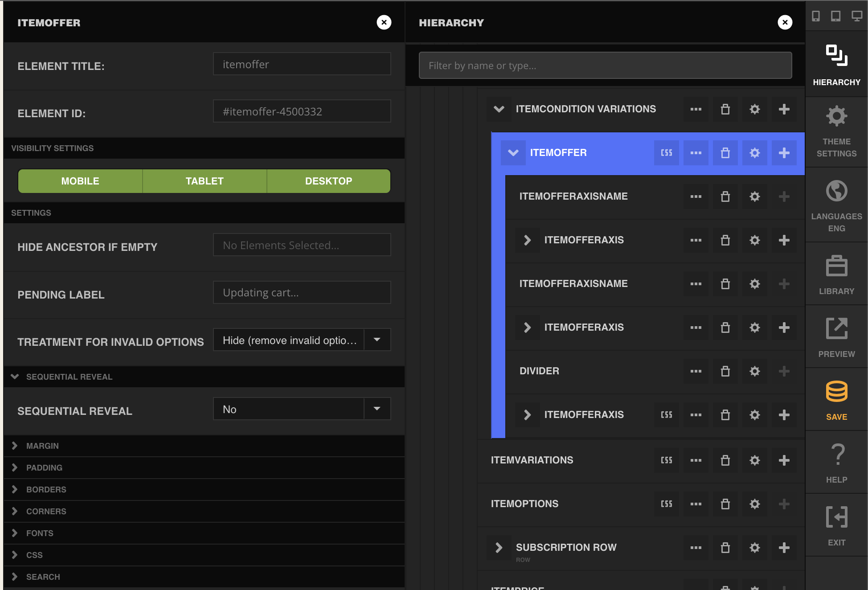Toggle Mobile visibility setting
Viewport: 868px width, 590px height.
tap(80, 181)
